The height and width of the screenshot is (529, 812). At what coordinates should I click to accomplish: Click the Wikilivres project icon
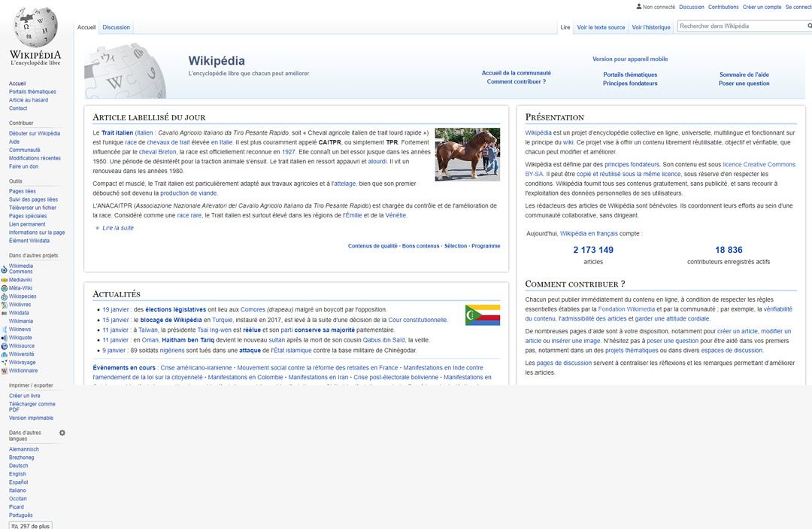coord(5,305)
